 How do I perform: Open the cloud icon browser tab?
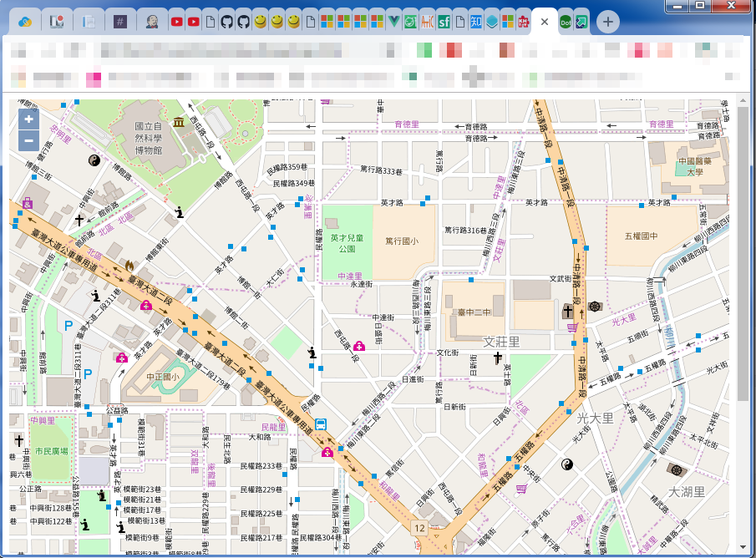click(x=24, y=22)
